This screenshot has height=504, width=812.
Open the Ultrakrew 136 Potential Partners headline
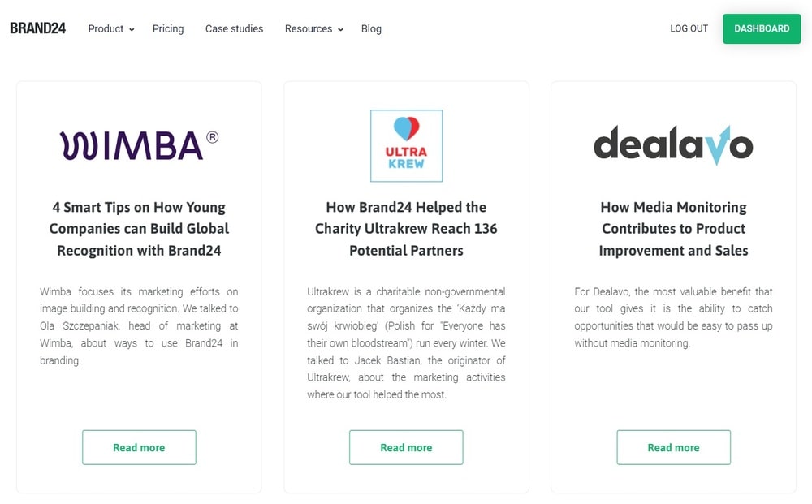(406, 229)
